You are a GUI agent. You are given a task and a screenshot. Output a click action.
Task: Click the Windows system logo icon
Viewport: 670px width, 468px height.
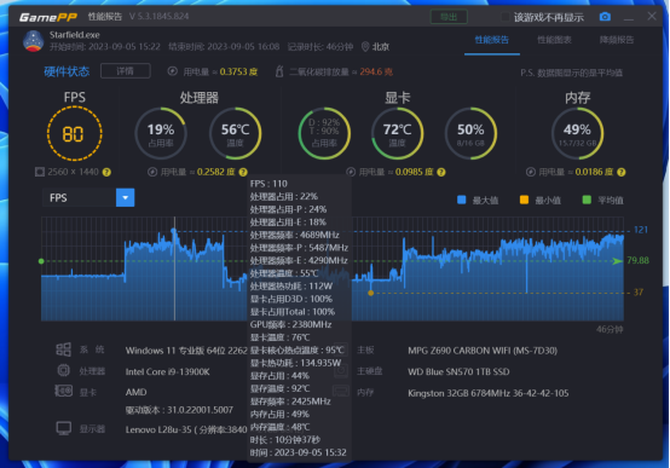tap(63, 349)
